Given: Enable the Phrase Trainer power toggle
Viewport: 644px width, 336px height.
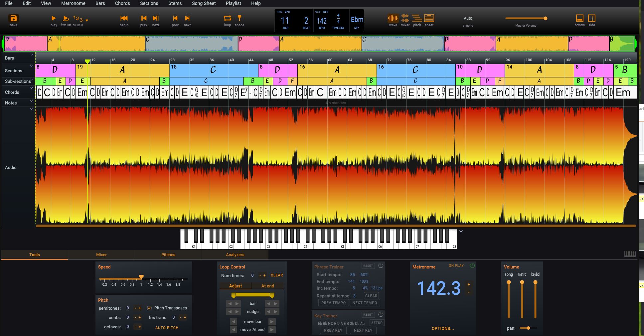Looking at the screenshot, I should coord(381,265).
